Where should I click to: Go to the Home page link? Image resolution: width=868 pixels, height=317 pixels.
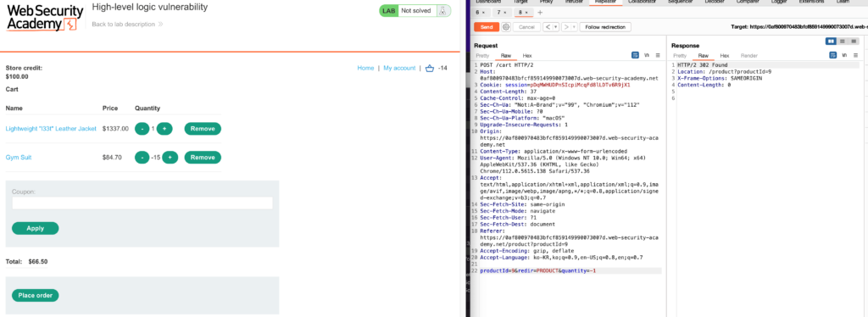(x=365, y=68)
